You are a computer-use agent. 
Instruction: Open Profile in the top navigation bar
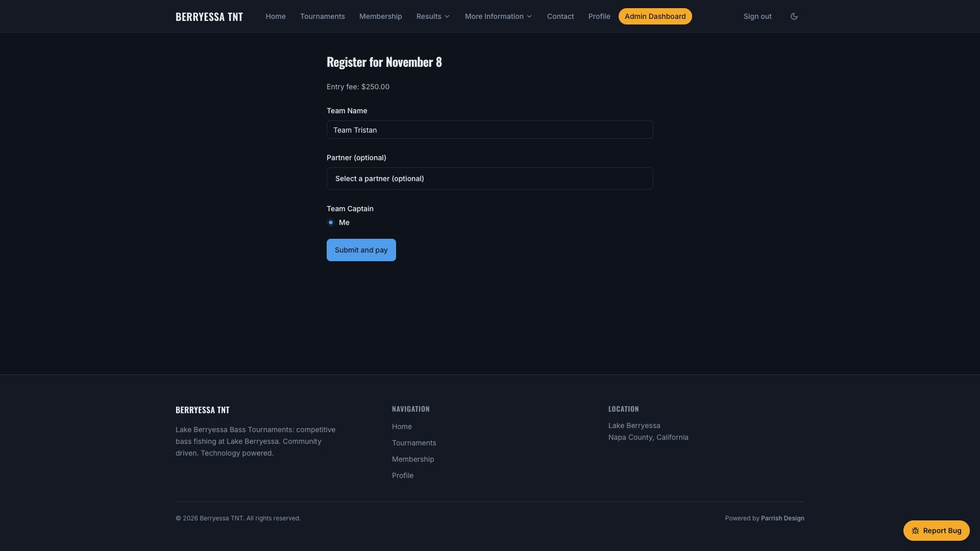[x=599, y=16]
